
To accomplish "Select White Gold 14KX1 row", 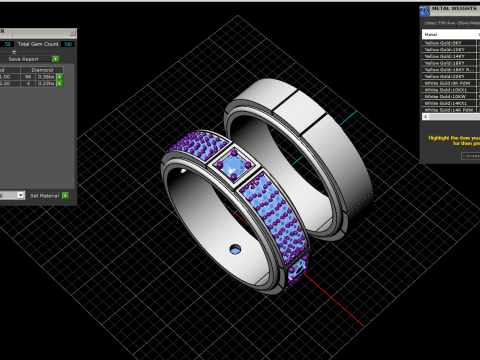I will (449, 103).
